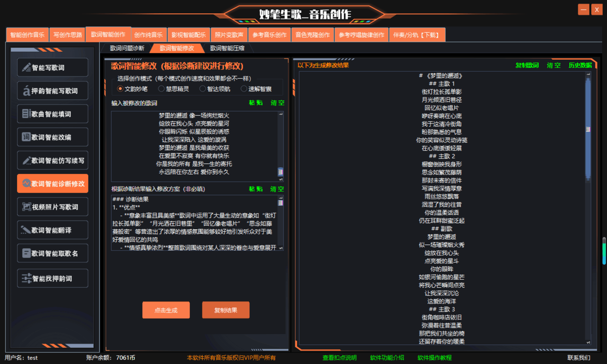Select the 歌词智能翻译 tool

[52, 230]
